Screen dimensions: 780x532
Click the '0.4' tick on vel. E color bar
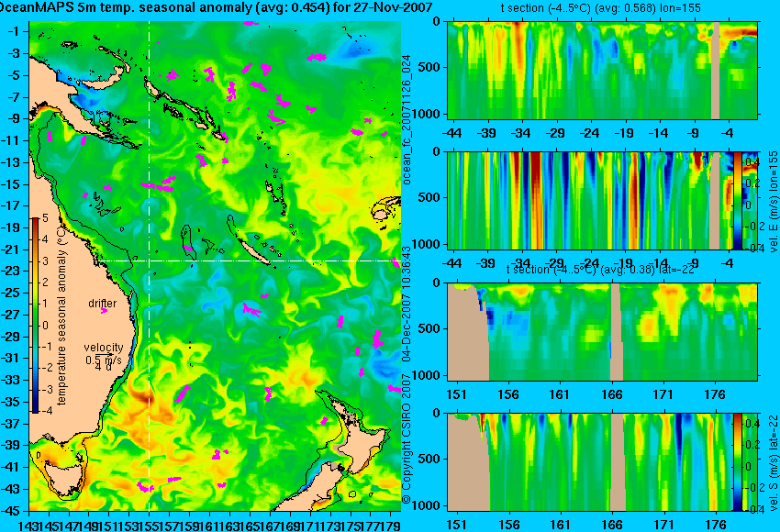(x=752, y=161)
